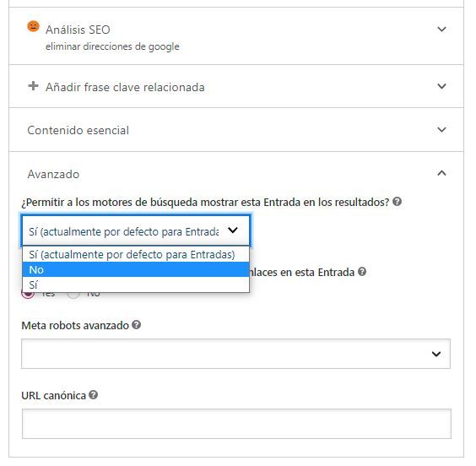Collapse the Avanzado section chevron
Viewport: 476px width, 466px height.
[x=441, y=173]
